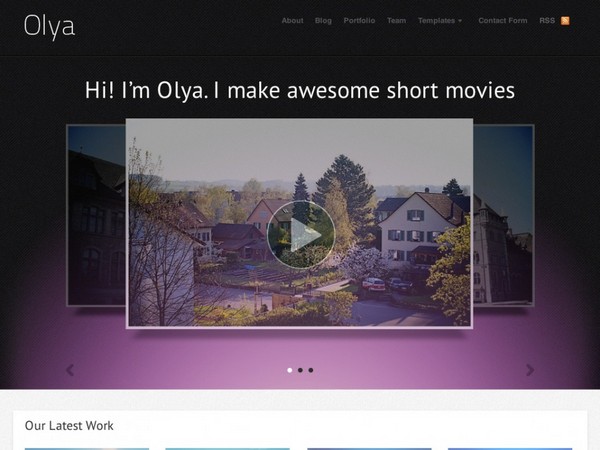Go to the Team page
Image resolution: width=600 pixels, height=450 pixels.
tap(396, 21)
